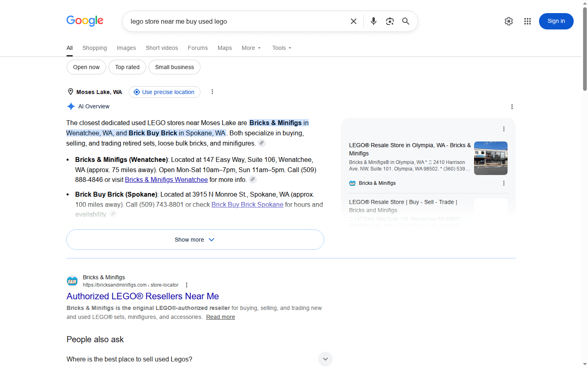
Task: Switch to the Images tab
Action: coord(126,48)
